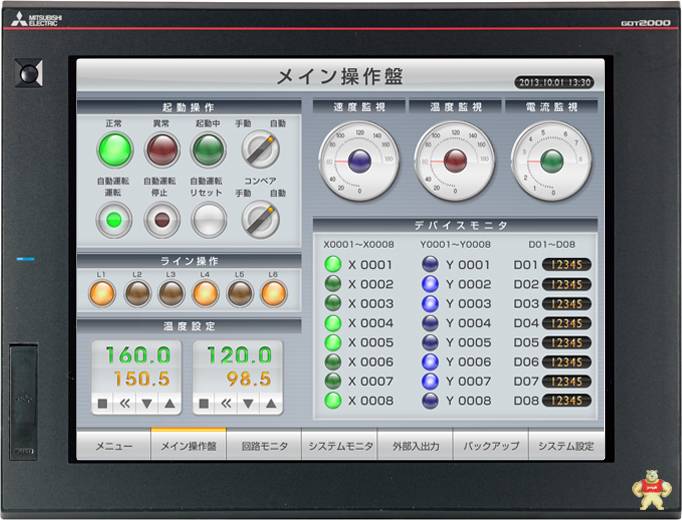
Task: Increase the 120.0 temperature with up arrow
Action: (x=271, y=404)
